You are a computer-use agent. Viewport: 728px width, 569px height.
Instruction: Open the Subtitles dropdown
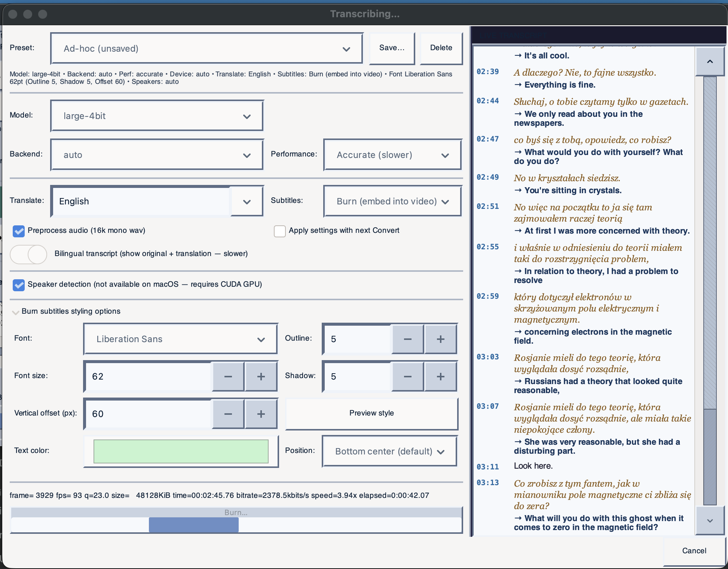392,201
